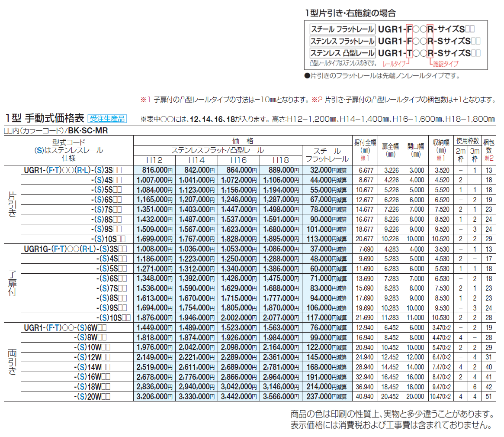Click the H16 column header

click(x=240, y=160)
